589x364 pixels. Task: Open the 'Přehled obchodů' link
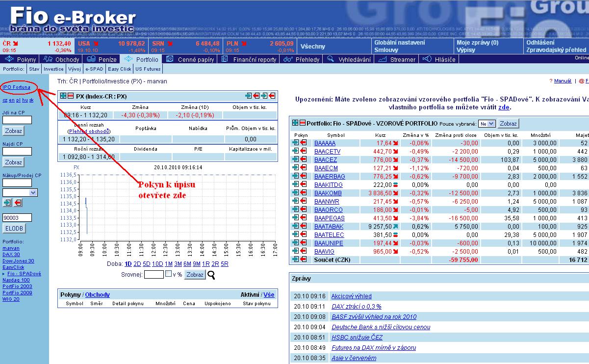[89, 131]
